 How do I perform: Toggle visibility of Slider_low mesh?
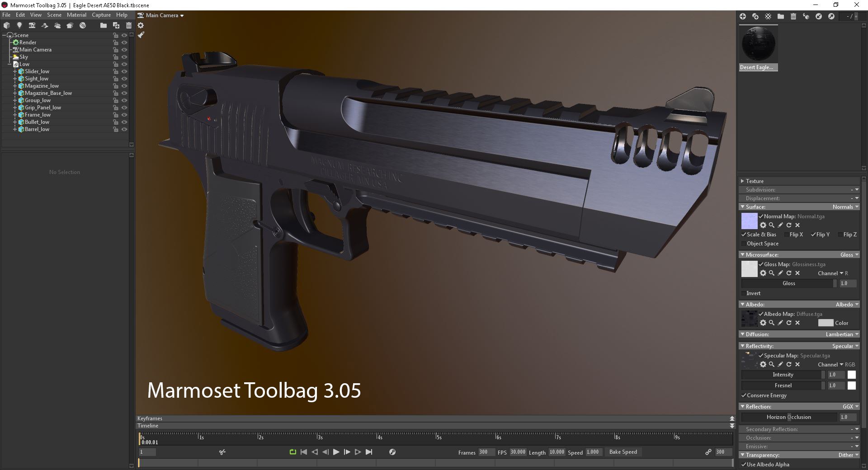[x=124, y=71]
